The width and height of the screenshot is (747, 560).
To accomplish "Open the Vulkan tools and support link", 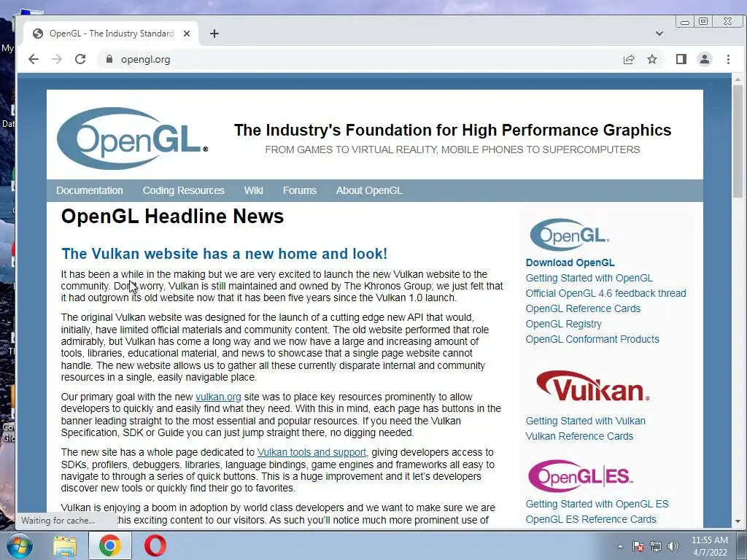I will click(x=311, y=452).
